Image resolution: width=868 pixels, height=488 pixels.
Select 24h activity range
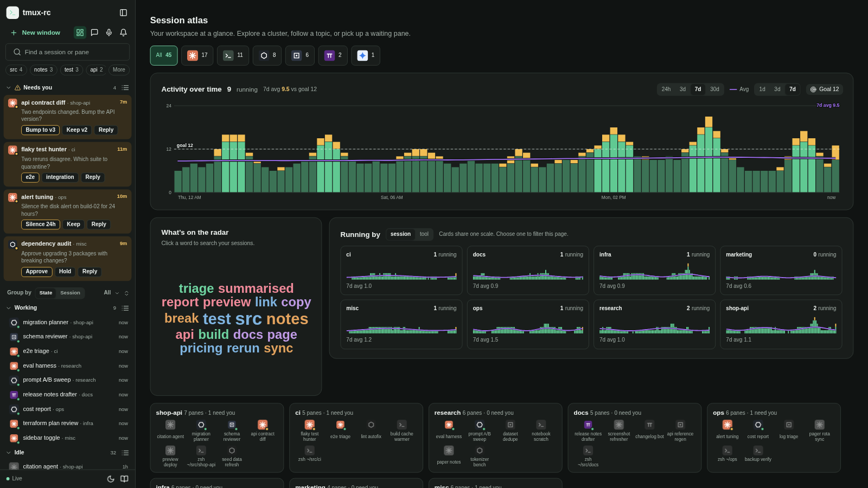click(x=666, y=89)
